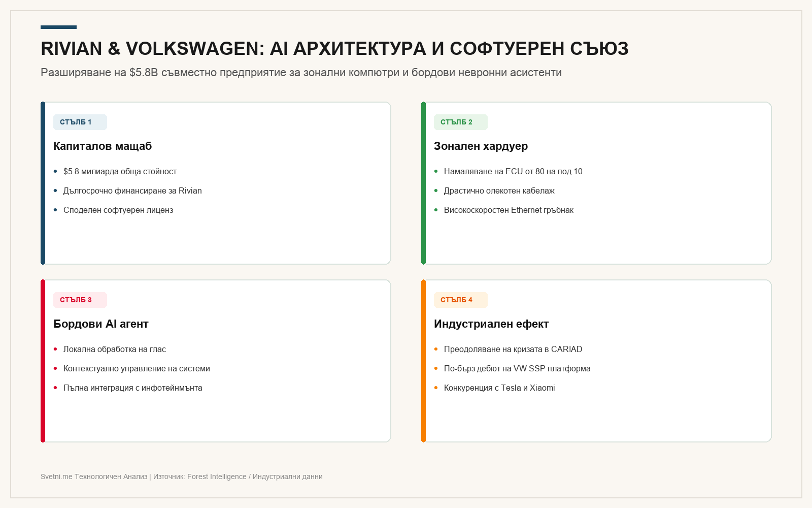Click the 'СТЪЛБ 2' badge

(461, 122)
